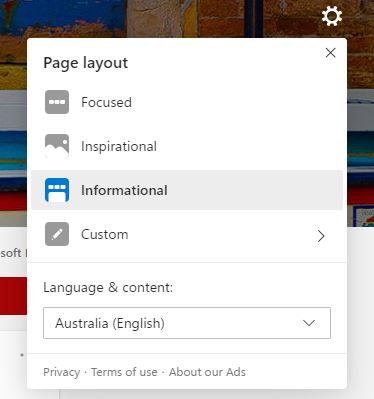Click the Custom pencil icon

tap(57, 234)
